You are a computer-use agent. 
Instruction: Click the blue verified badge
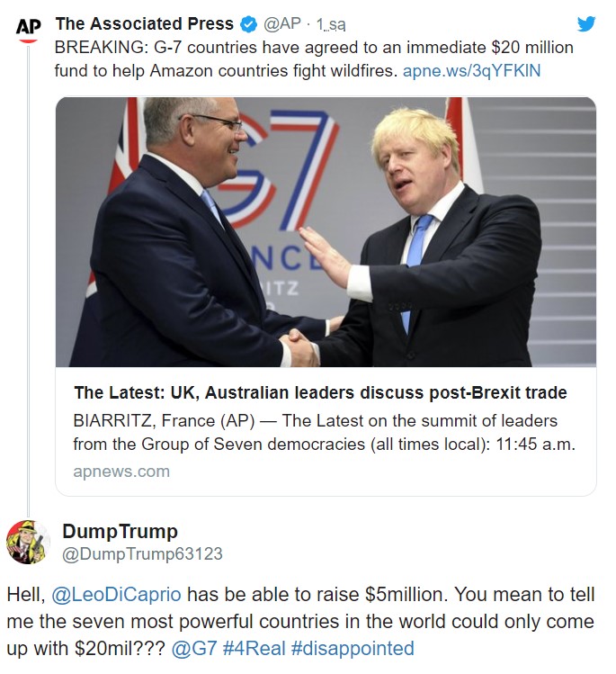248,24
